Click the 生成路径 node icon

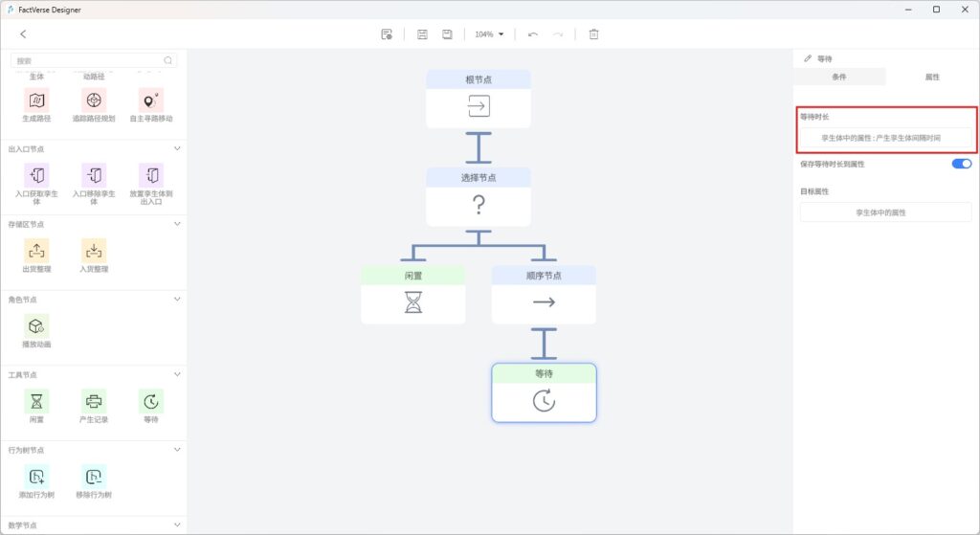point(36,100)
